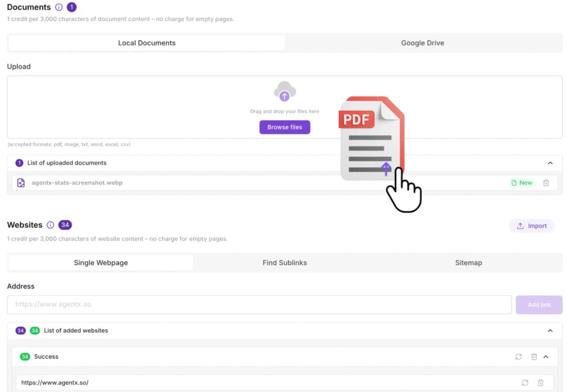Select the Single Webpage tab
The height and width of the screenshot is (392, 567).
tap(101, 263)
